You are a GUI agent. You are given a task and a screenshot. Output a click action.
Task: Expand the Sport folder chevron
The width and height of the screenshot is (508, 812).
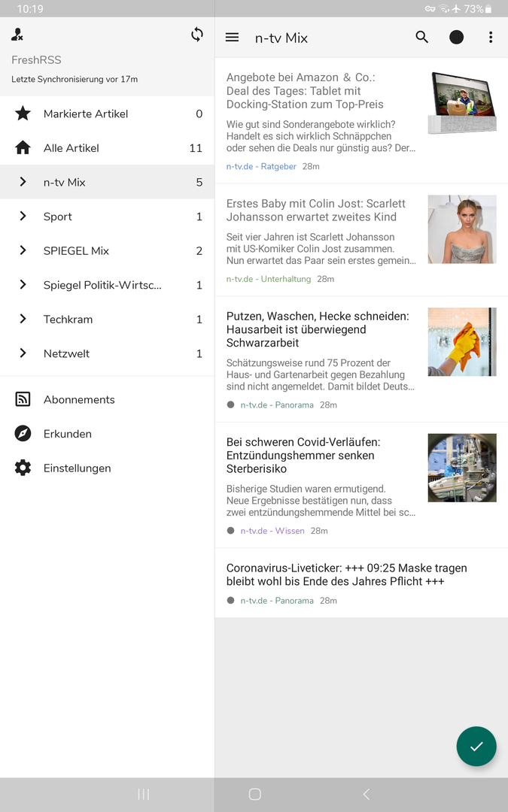23,216
